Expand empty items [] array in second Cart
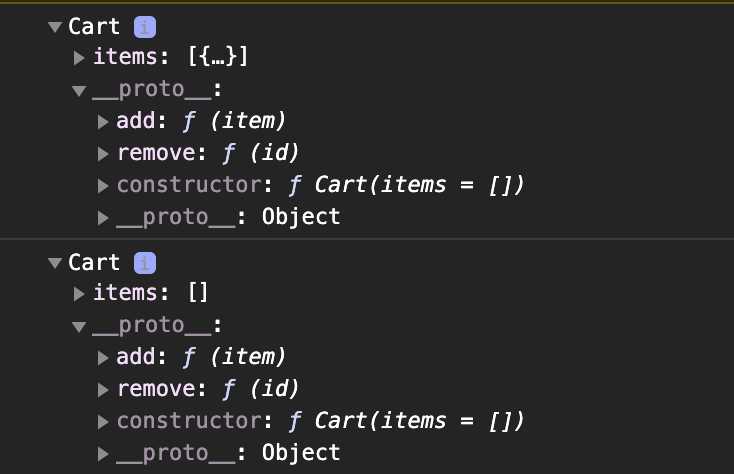This screenshot has height=474, width=734. pyautogui.click(x=79, y=293)
